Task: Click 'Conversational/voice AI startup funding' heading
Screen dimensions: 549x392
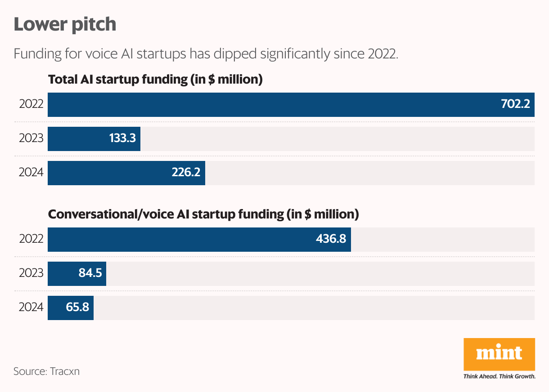Action: (x=203, y=214)
